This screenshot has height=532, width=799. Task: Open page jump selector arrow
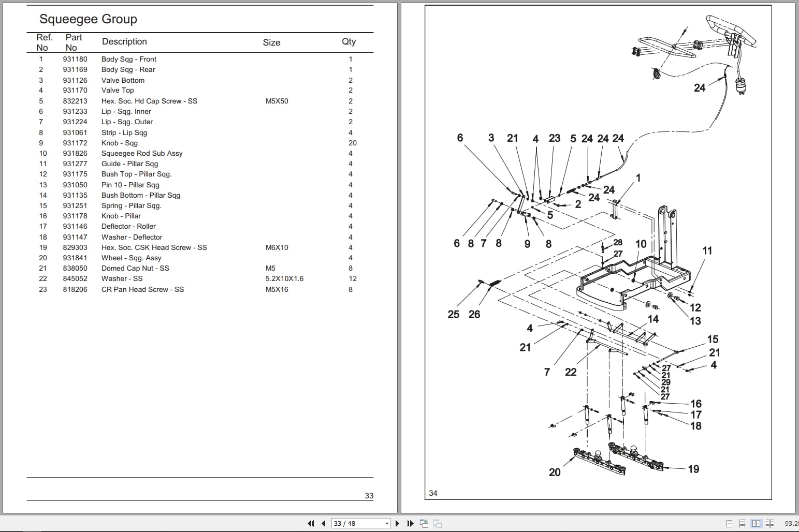pyautogui.click(x=386, y=523)
